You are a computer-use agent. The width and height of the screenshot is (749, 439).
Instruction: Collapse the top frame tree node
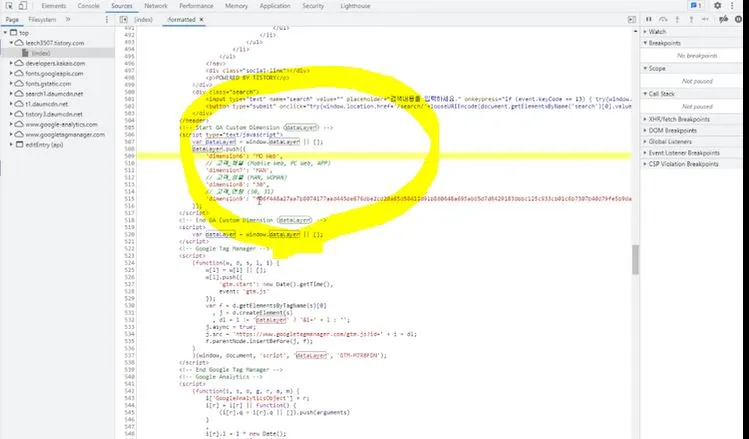tap(5, 32)
